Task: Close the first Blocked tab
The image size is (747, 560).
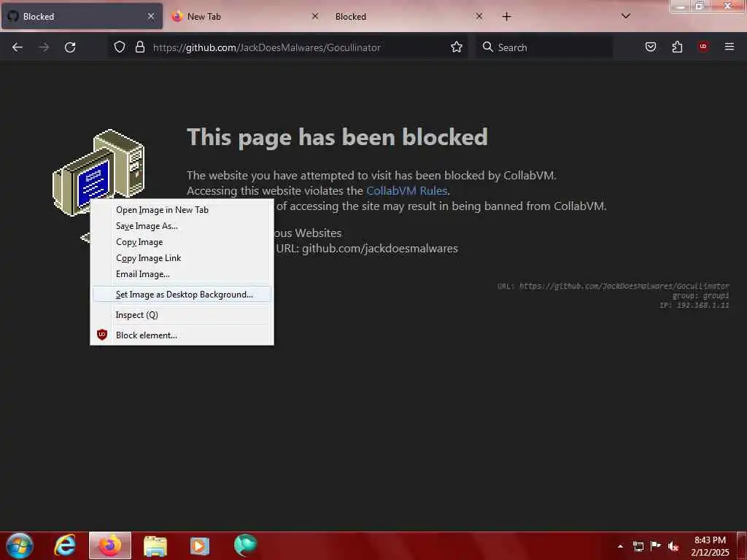Action: (x=150, y=17)
